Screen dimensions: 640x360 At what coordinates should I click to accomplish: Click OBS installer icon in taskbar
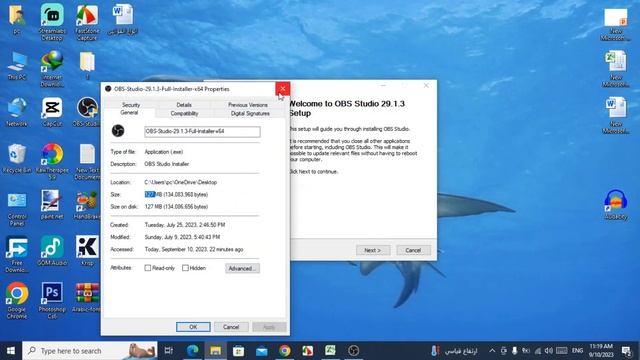pos(353,350)
